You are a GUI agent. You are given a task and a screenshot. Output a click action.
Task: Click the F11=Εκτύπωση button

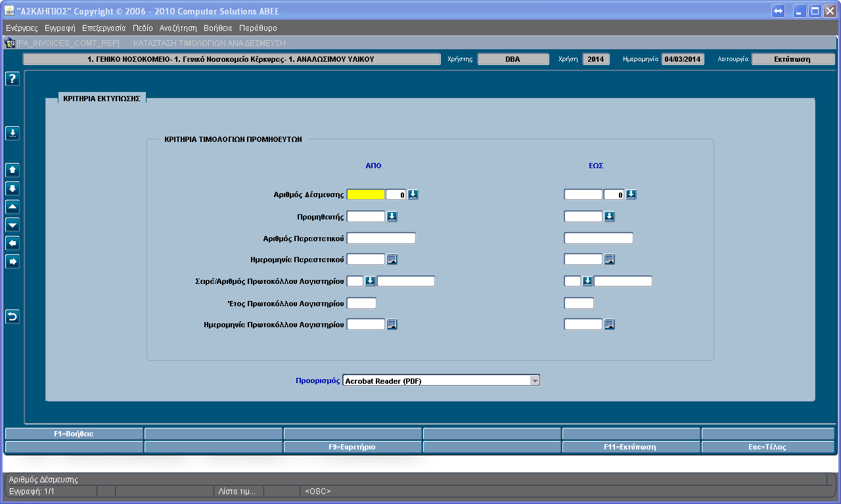click(631, 447)
